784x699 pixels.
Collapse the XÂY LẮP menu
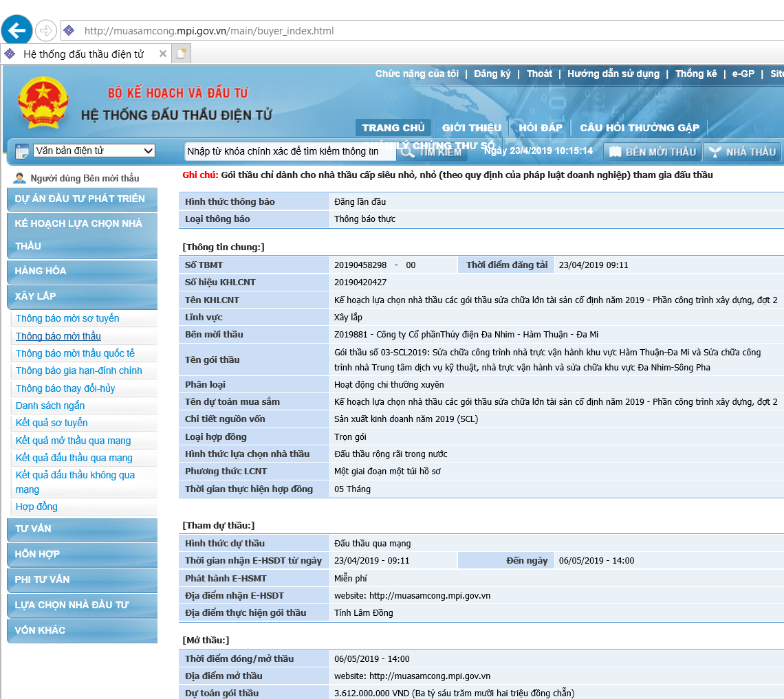[82, 296]
